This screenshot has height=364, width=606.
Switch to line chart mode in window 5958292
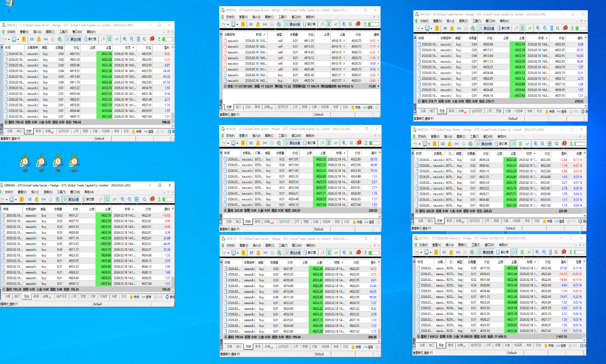[x=336, y=143]
